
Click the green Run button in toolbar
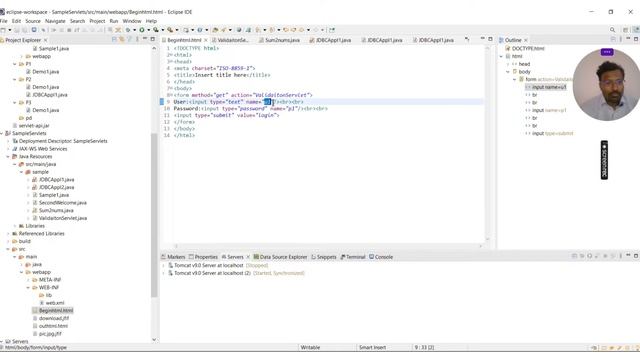click(x=142, y=30)
